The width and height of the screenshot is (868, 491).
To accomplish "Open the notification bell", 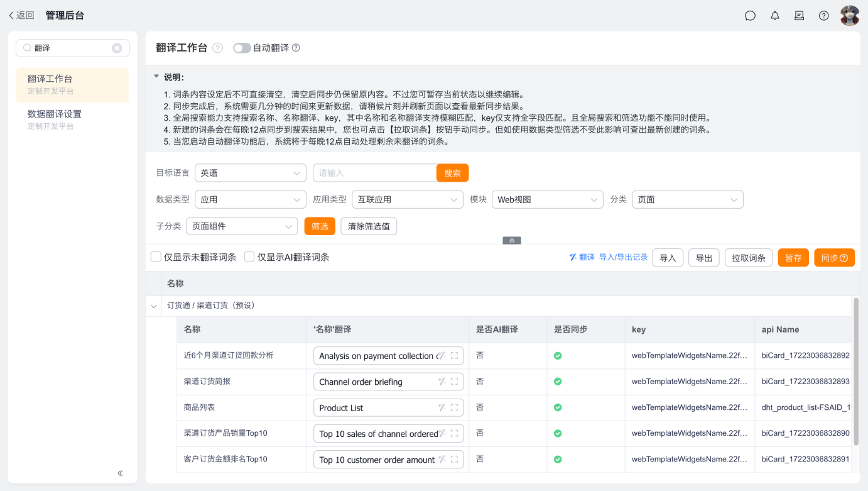I will point(774,16).
